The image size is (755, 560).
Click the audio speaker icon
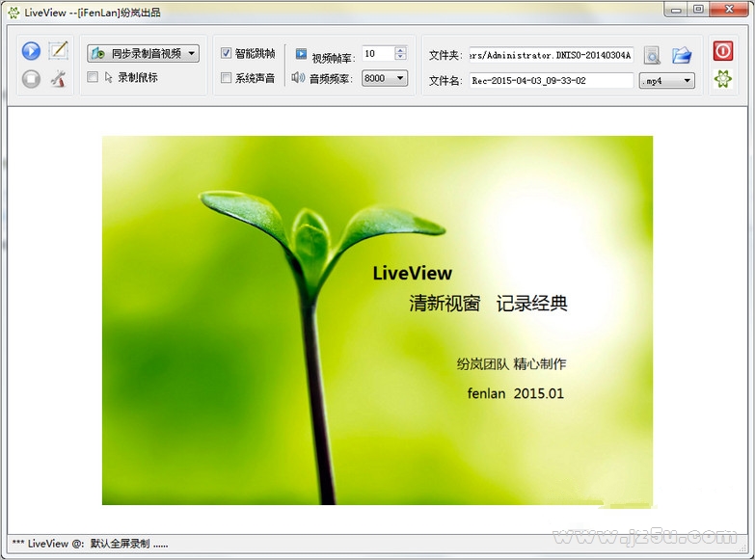click(x=298, y=77)
